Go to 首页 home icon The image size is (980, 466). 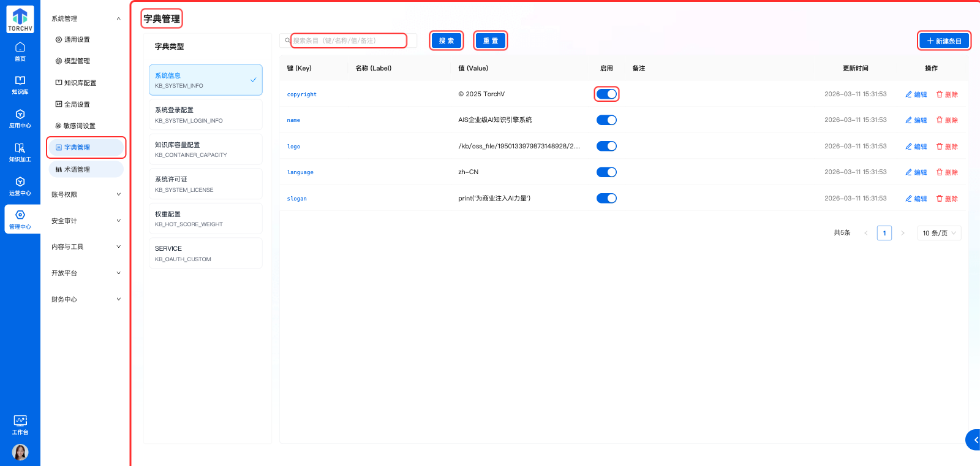20,52
